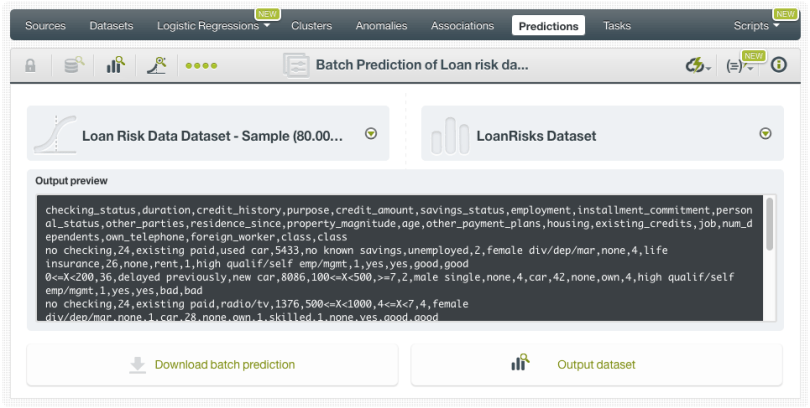
Task: Click the Output dataset button
Action: [596, 365]
